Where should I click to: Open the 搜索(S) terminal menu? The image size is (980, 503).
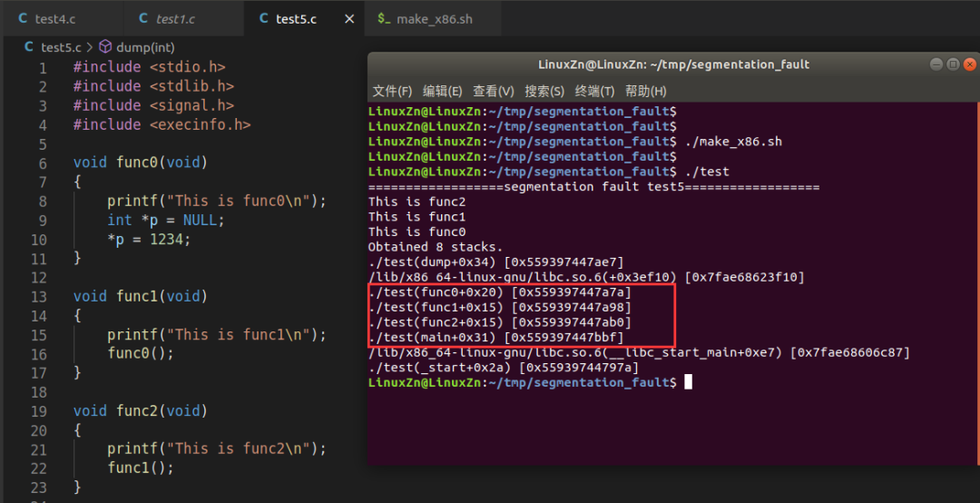544,91
